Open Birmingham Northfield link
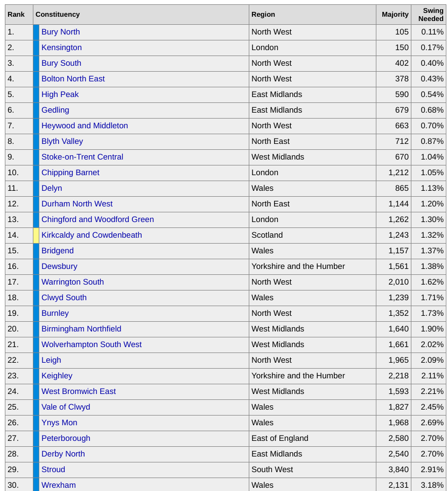The image size is (448, 491). tap(81, 329)
